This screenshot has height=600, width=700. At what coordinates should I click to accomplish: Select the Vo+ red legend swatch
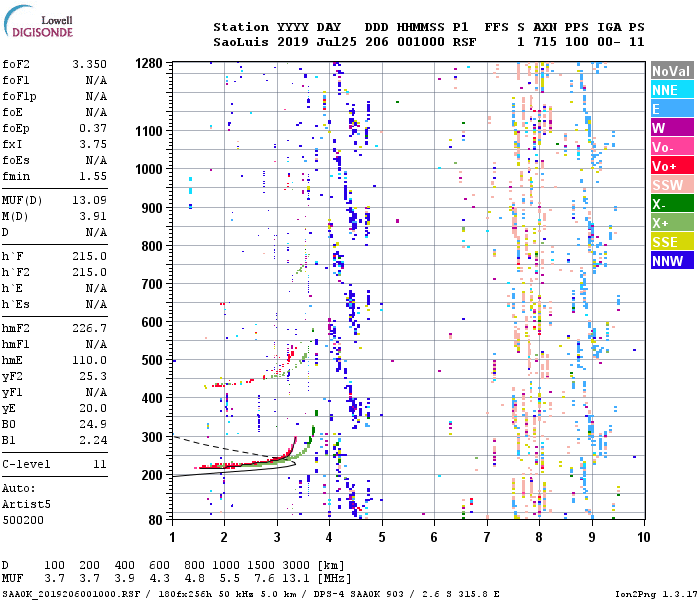[x=672, y=166]
